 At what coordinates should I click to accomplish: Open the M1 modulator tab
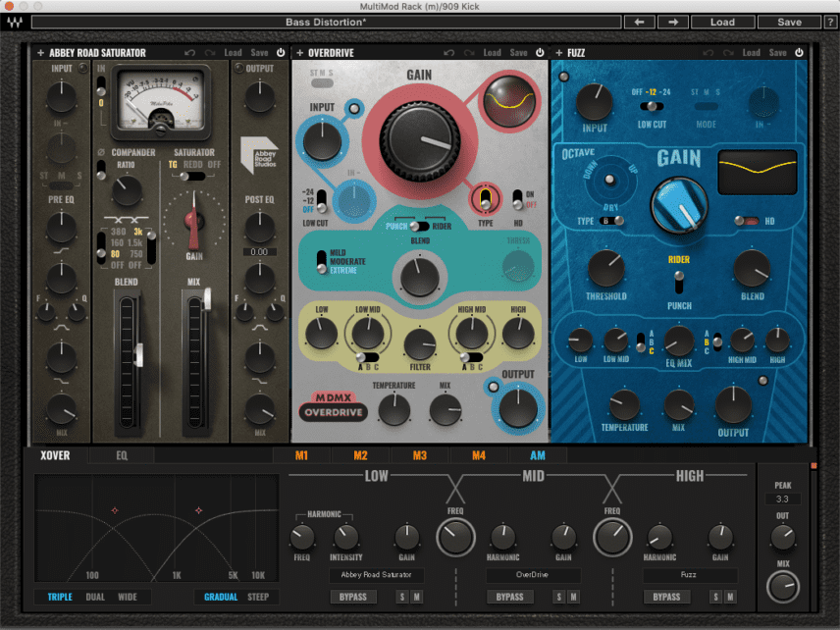coord(301,455)
